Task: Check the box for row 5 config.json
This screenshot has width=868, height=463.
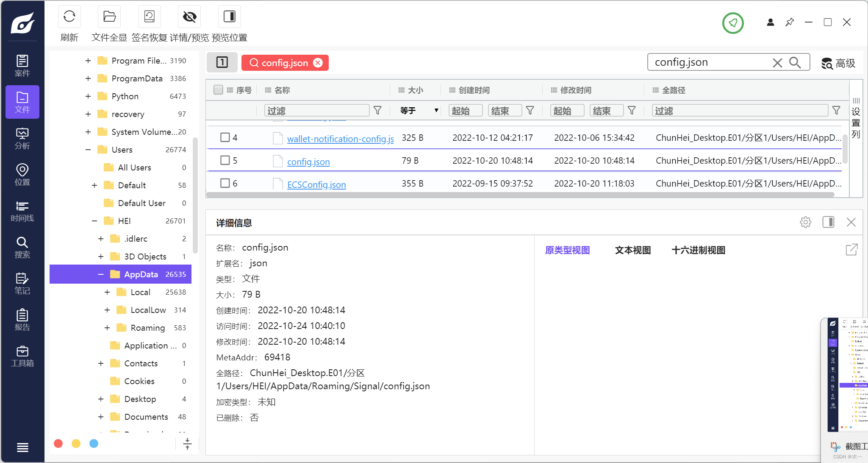Action: pyautogui.click(x=225, y=160)
